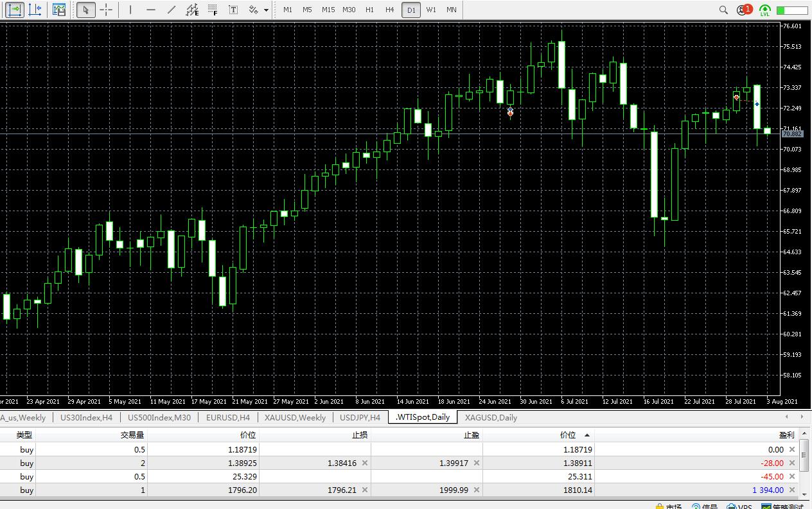Viewport: 812px width, 509px height.
Task: Select the arrow cursor tool
Action: pyautogui.click(x=86, y=10)
